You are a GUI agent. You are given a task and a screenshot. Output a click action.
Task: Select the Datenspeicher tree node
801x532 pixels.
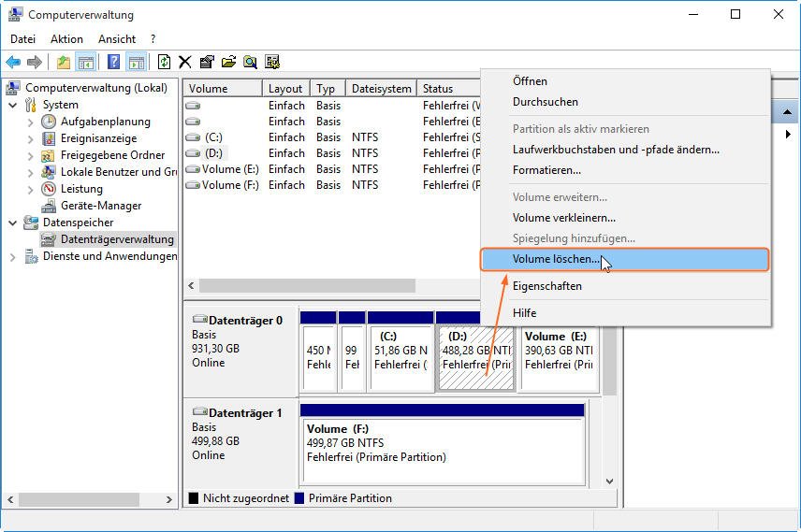tap(79, 223)
